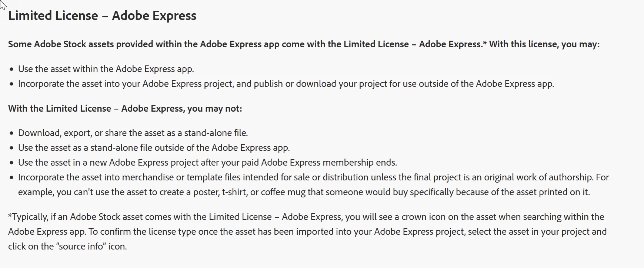This screenshot has width=644, height=268.
Task: Click the "Incorporate the asset into your Adobe Express project" line
Action: [286, 84]
